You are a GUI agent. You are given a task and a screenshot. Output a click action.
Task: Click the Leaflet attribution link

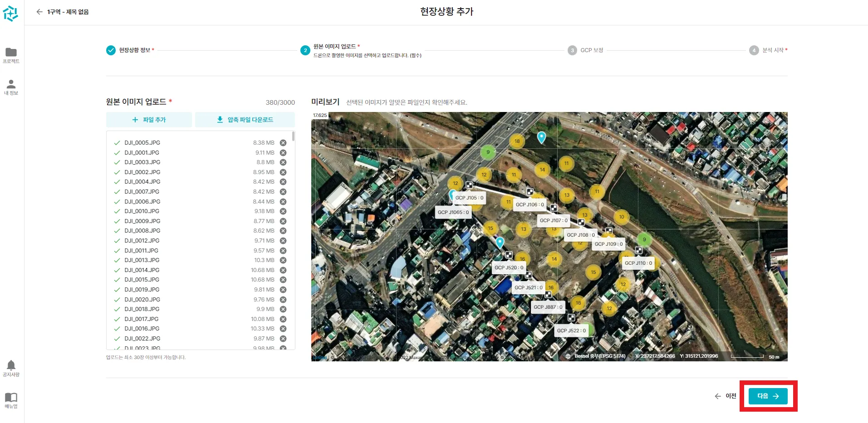click(x=320, y=358)
